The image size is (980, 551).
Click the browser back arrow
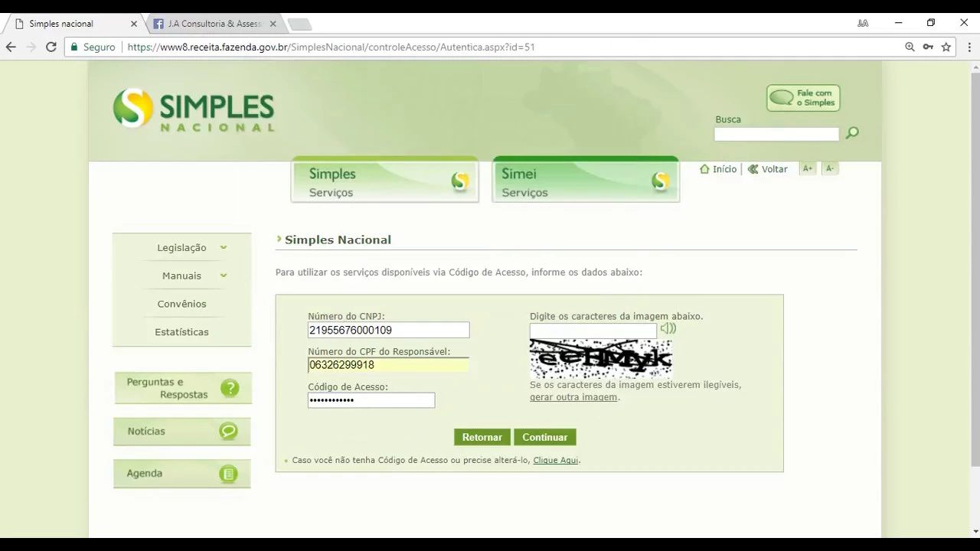[x=11, y=47]
